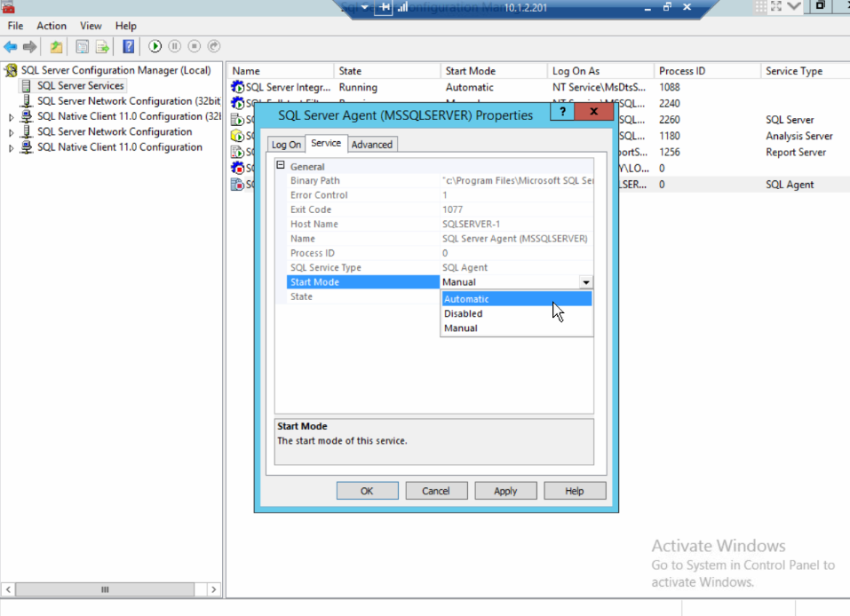This screenshot has width=850, height=616.
Task: Go back using the blue back arrow
Action: click(11, 46)
